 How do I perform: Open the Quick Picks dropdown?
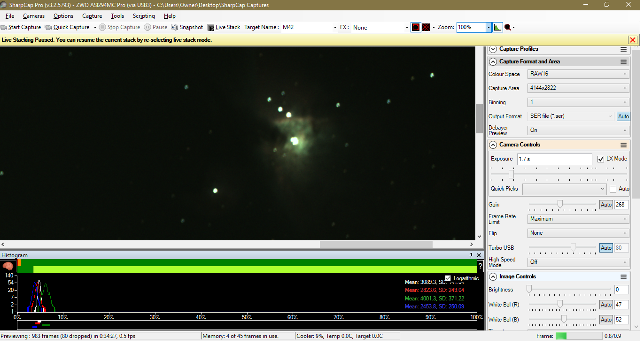(x=565, y=189)
